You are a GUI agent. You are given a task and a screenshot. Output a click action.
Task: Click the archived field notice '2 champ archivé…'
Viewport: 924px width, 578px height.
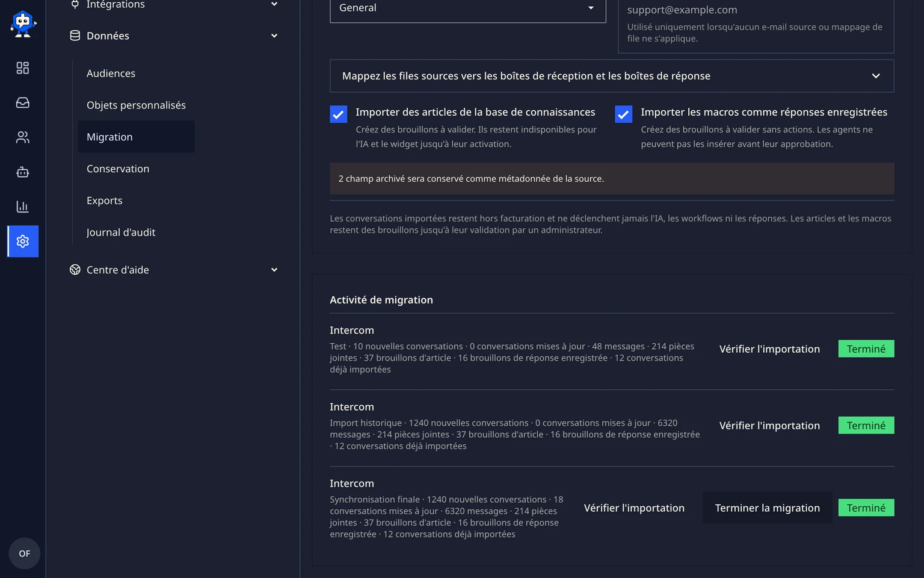pyautogui.click(x=612, y=179)
